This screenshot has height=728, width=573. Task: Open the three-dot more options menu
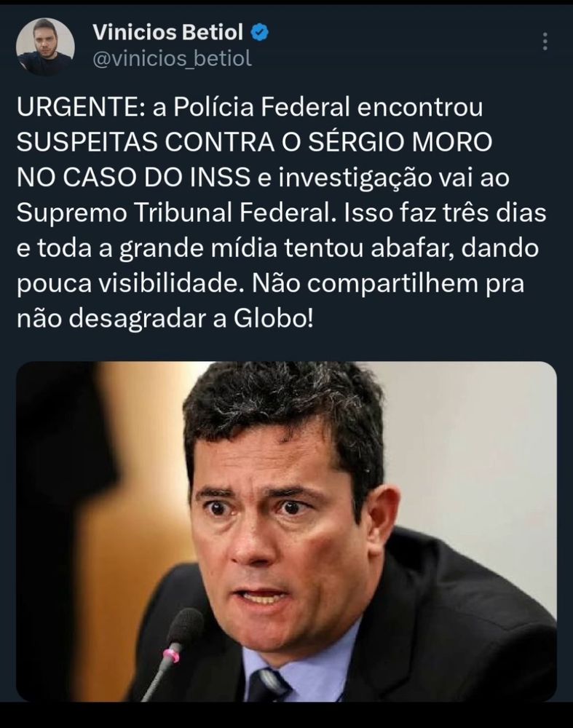coord(545,41)
